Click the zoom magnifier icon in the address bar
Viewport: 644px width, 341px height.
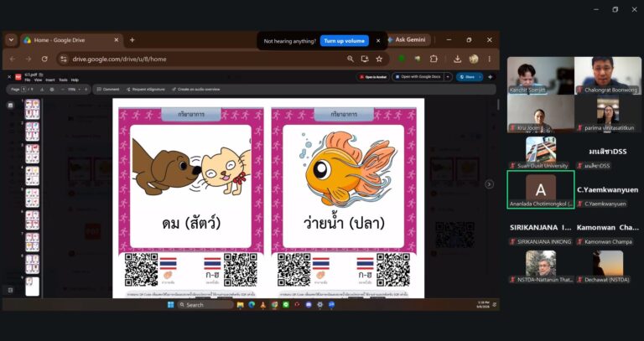point(351,59)
